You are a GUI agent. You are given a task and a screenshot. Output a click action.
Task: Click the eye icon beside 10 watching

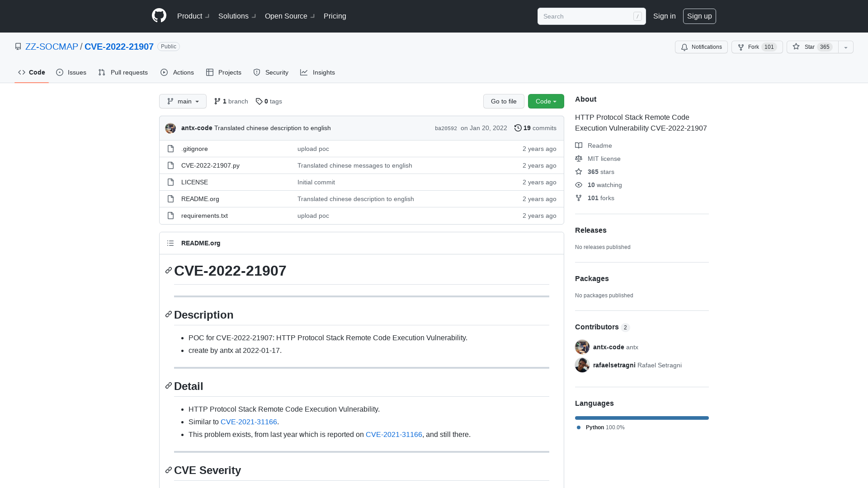pyautogui.click(x=579, y=185)
